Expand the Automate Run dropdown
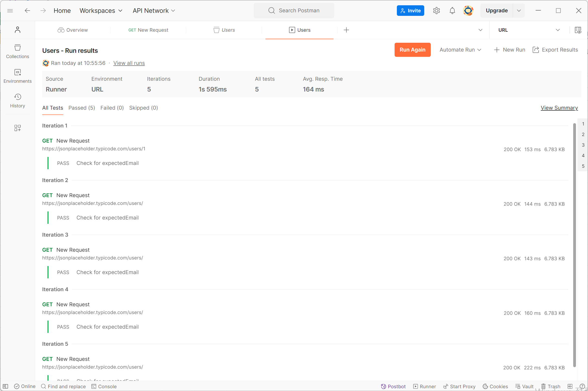The image size is (588, 391). [x=460, y=50]
